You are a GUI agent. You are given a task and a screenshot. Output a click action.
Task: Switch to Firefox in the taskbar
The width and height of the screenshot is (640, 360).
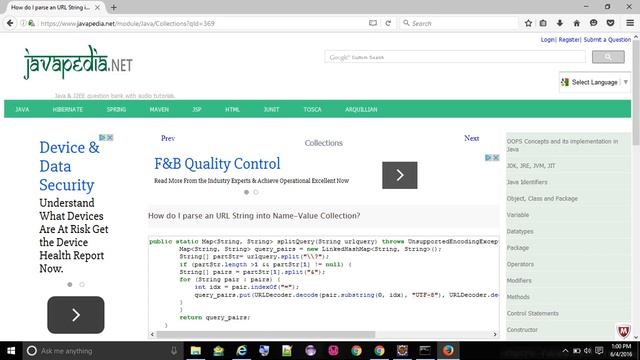[448, 351]
